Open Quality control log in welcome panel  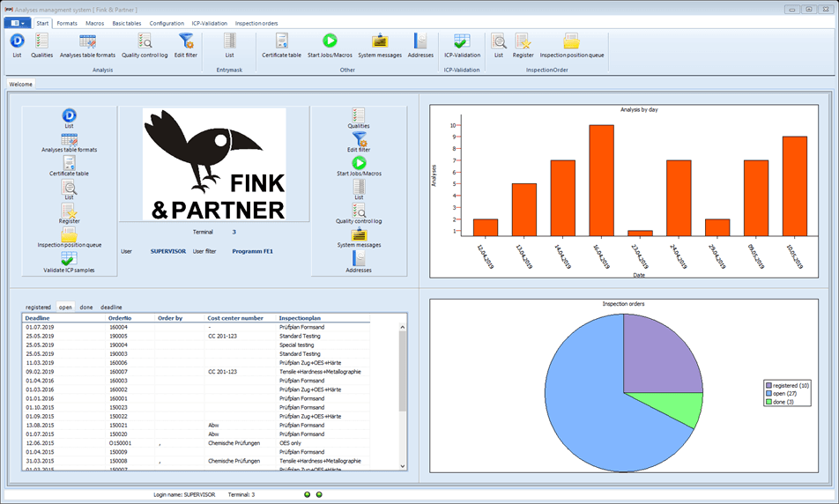(359, 213)
